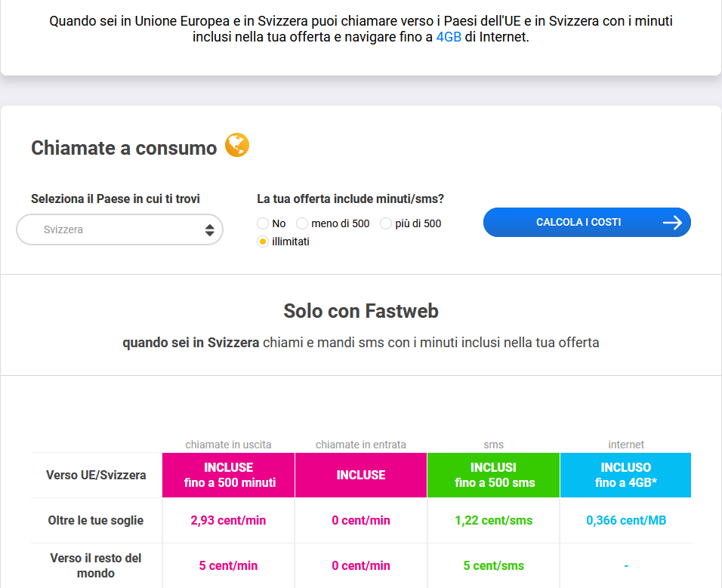This screenshot has height=588, width=722.
Task: Click the 'internet' column header
Action: (x=626, y=445)
